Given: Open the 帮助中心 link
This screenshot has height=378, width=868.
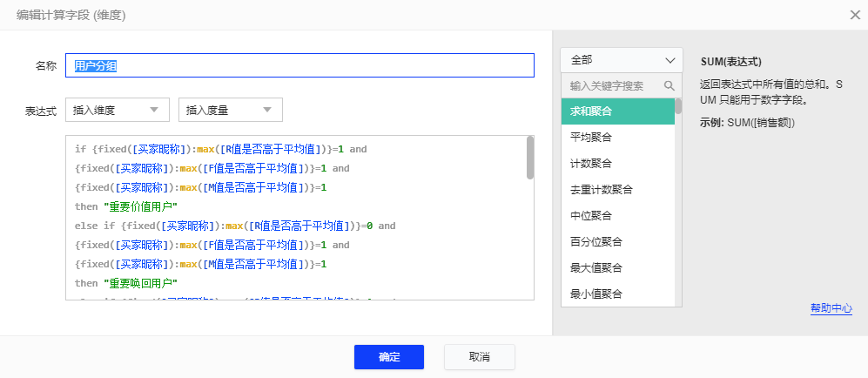Looking at the screenshot, I should tap(831, 308).
